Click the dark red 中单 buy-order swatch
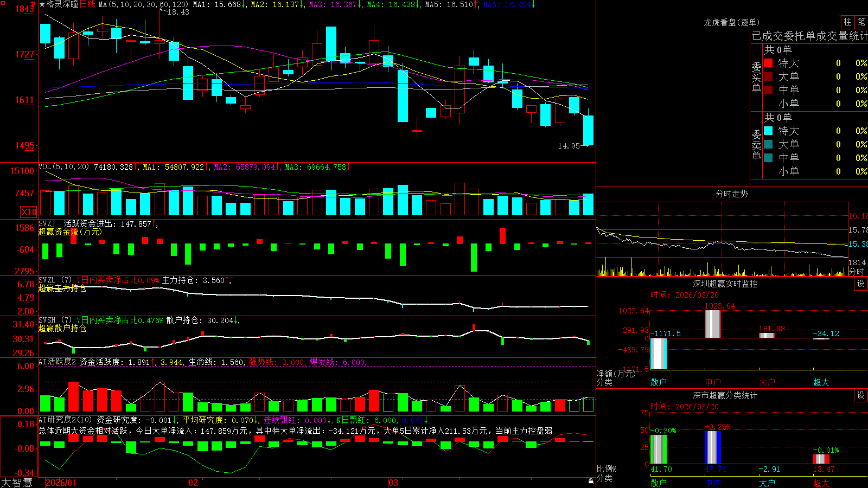The height and width of the screenshot is (488, 868). click(768, 90)
